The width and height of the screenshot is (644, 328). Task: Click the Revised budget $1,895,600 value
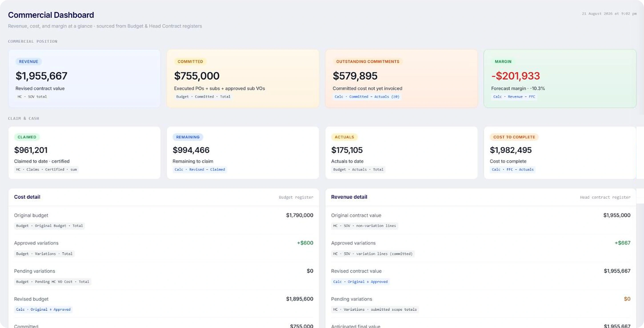[300, 299]
